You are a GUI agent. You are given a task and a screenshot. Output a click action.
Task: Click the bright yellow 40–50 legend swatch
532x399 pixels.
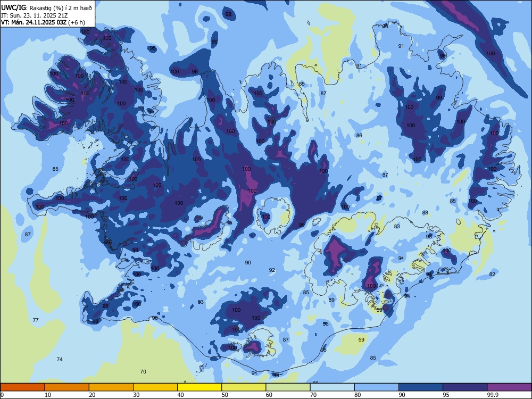pos(199,387)
